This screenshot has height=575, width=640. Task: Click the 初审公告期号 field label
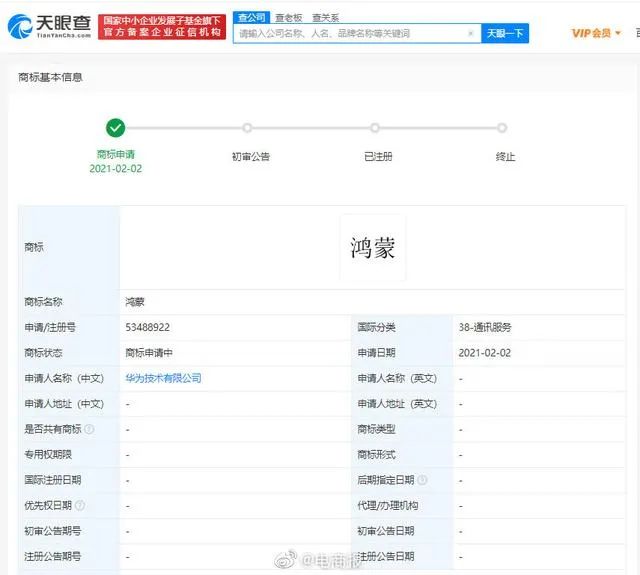click(53, 531)
